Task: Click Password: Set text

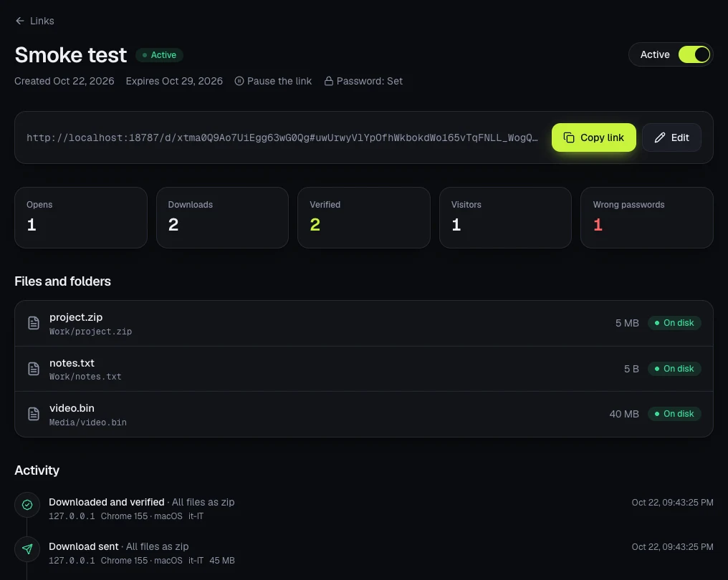Action: pos(370,81)
